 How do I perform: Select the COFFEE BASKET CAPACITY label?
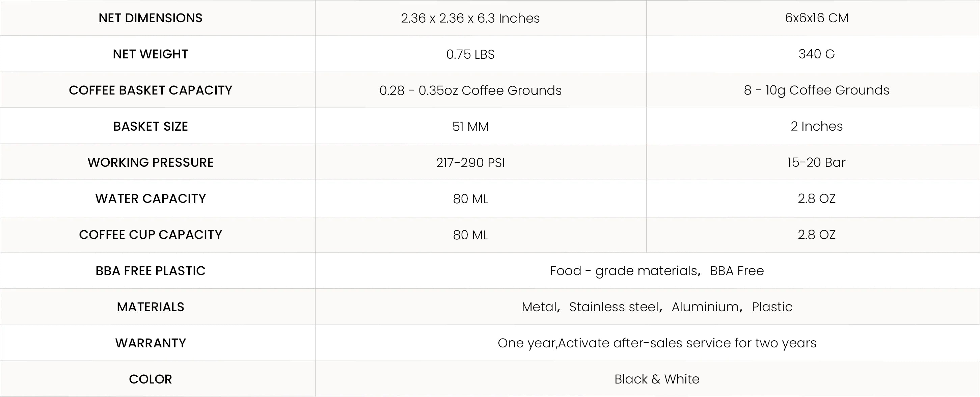click(x=150, y=90)
